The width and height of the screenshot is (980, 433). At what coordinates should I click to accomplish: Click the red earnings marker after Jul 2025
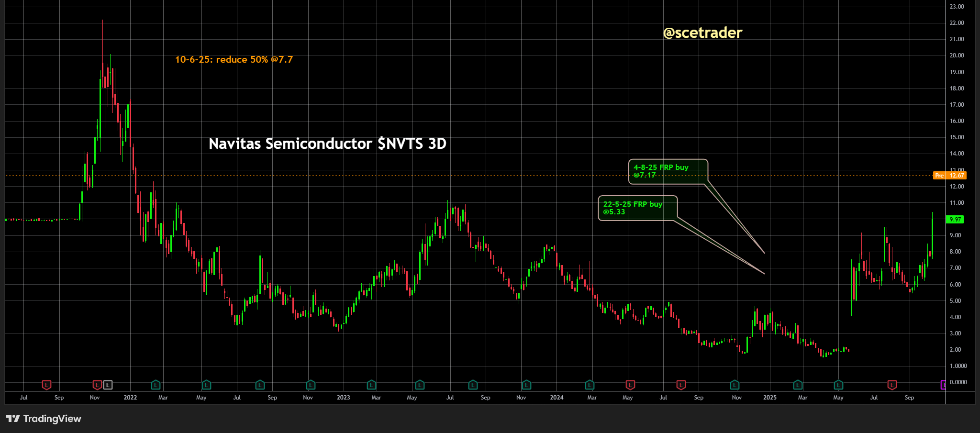point(892,385)
